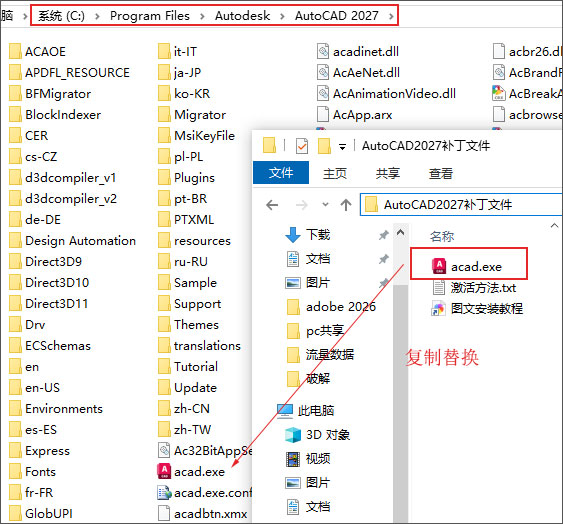Open the ACAOE folder
Screen dimensions: 563x524
click(37, 51)
